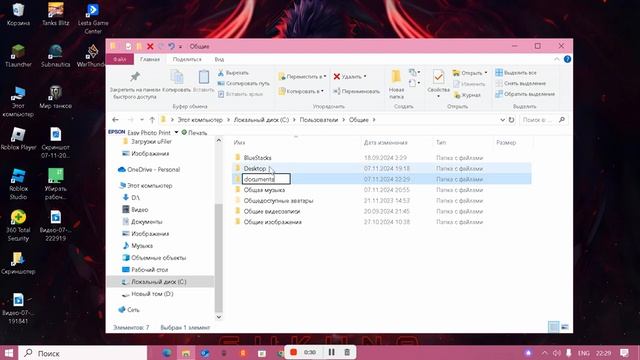Click the up-folder arrow

point(152,120)
